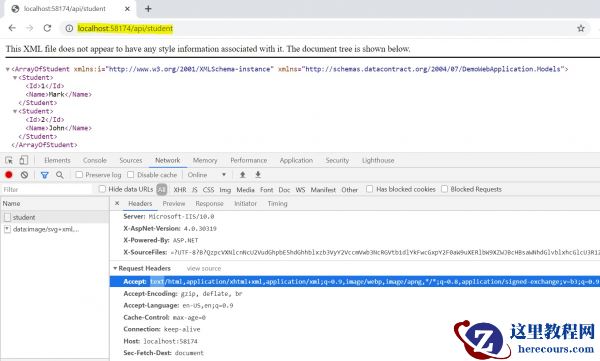Filter requests by WS
600x361 pixels.
point(300,189)
